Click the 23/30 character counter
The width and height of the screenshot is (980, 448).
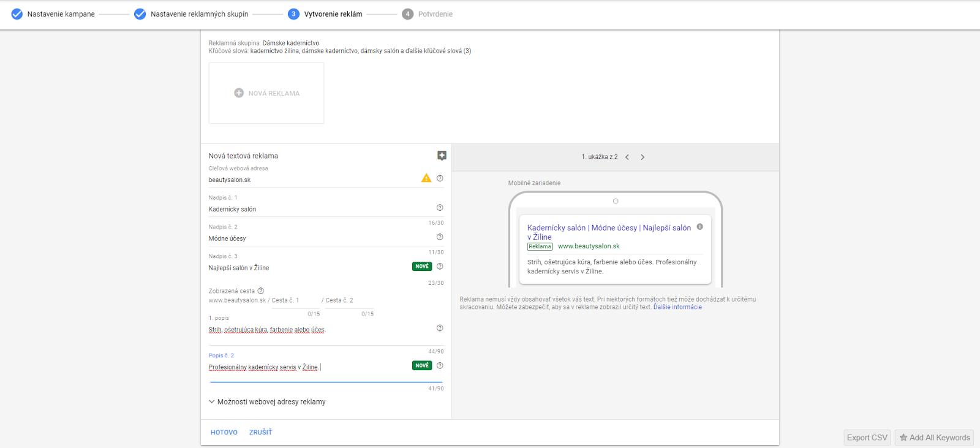tap(436, 283)
